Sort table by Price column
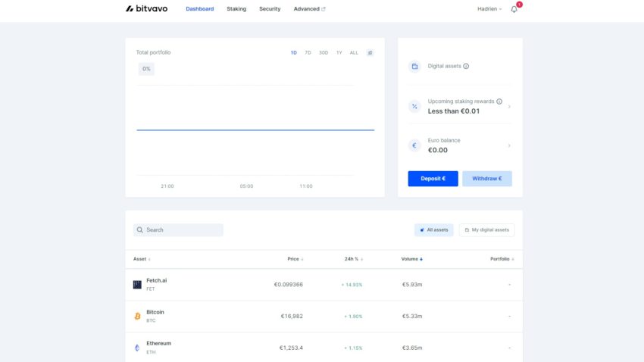 click(295, 259)
